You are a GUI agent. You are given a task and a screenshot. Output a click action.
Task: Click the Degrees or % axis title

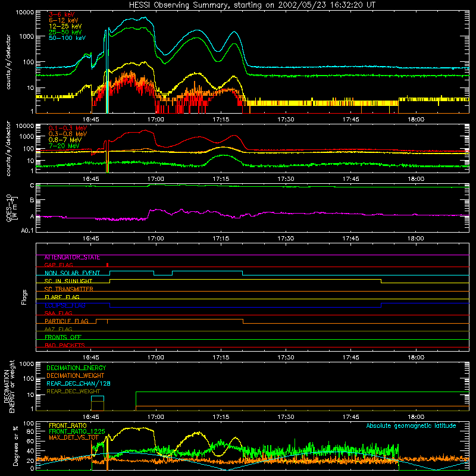coord(15,446)
